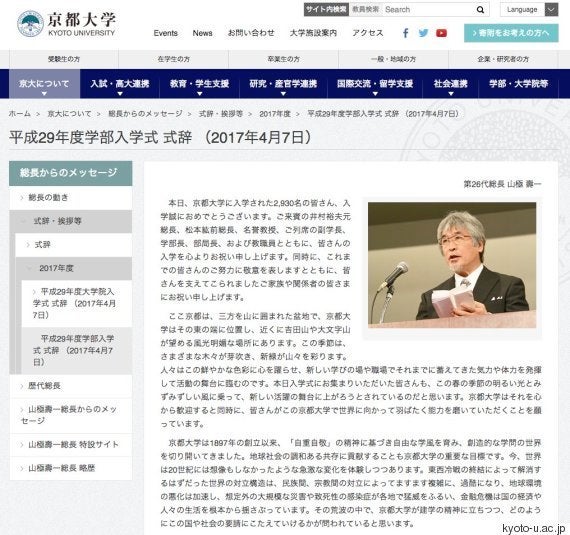Open the Events link
This screenshot has height=535, width=570.
pos(165,33)
